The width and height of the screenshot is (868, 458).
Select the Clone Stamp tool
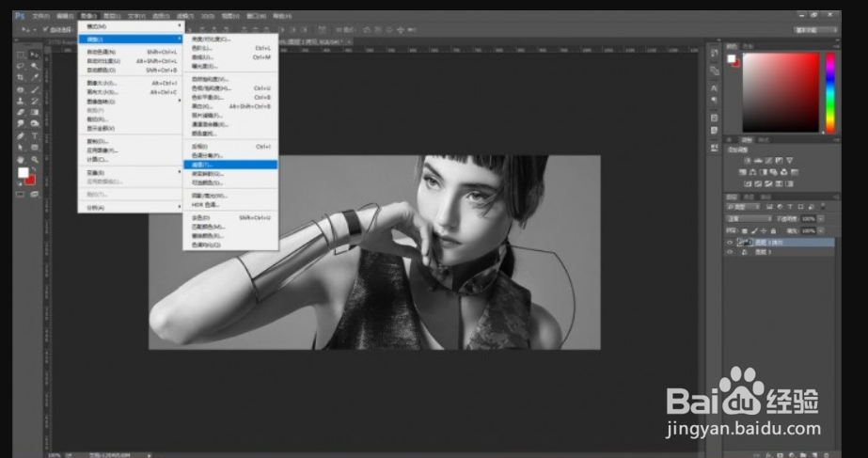pyautogui.click(x=21, y=102)
